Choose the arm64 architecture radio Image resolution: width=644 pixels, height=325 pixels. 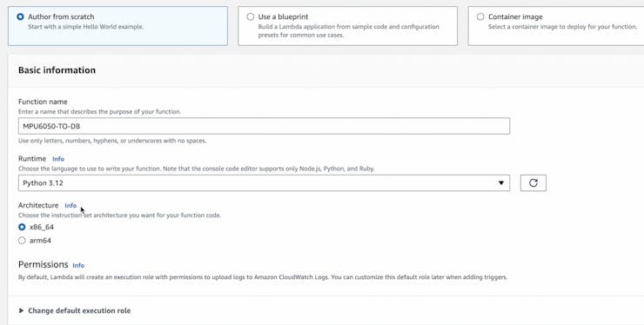point(22,241)
